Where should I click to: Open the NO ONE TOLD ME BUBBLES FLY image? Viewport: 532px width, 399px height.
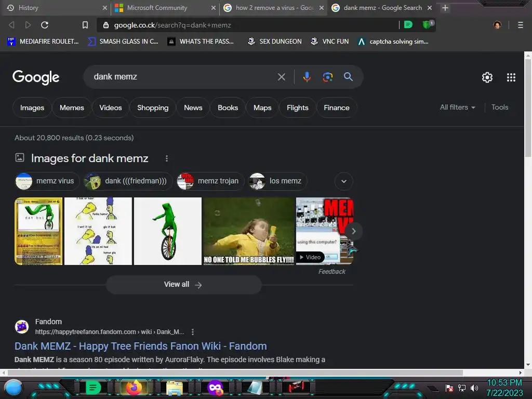point(249,231)
